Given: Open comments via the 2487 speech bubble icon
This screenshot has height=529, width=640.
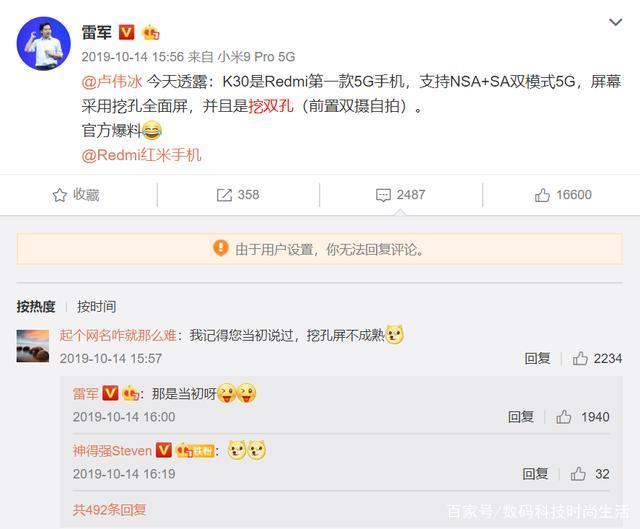Looking at the screenshot, I should click(383, 195).
